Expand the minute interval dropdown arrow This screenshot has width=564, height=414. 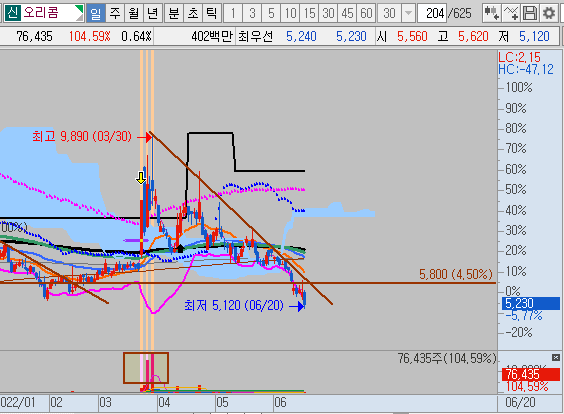pyautogui.click(x=408, y=13)
